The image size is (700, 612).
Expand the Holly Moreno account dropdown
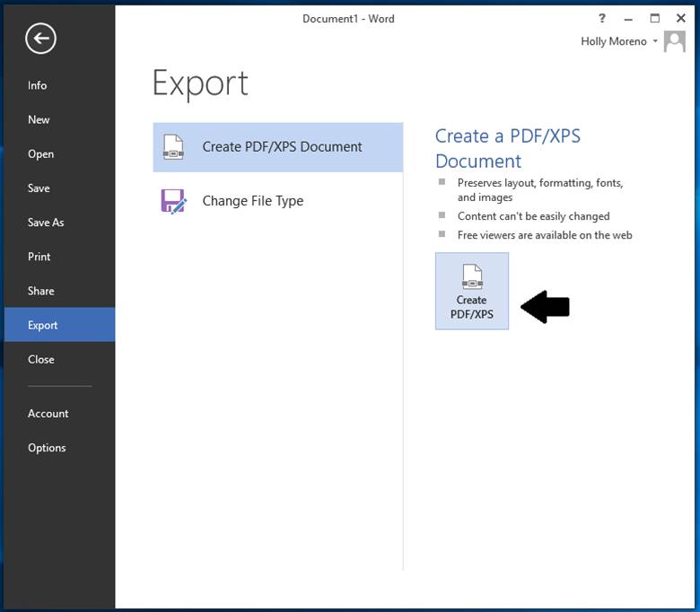(655, 41)
